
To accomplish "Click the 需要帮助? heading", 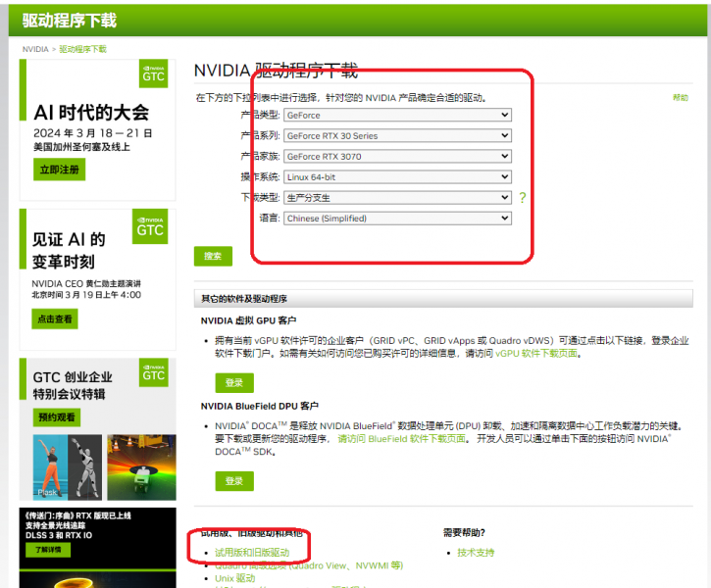I will (x=464, y=533).
